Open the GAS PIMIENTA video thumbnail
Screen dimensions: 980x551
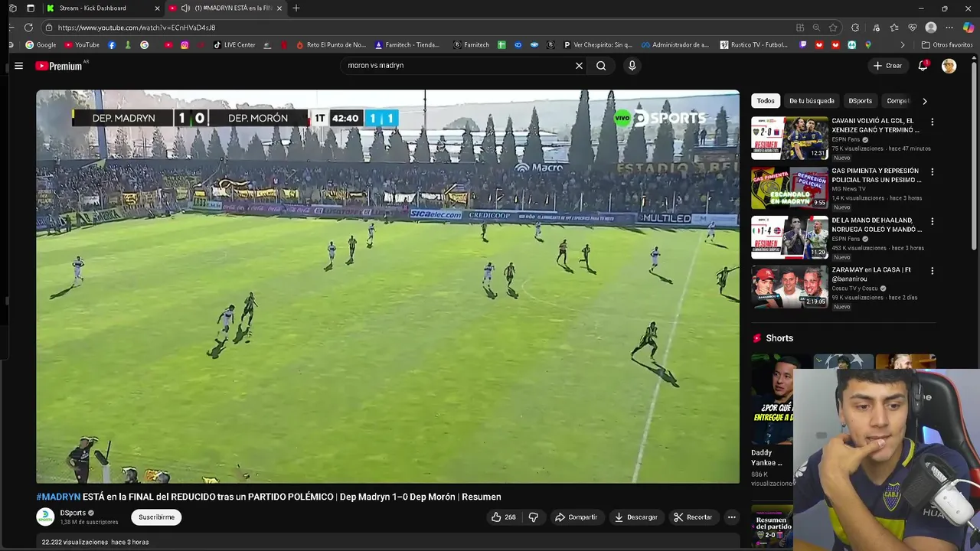tap(789, 187)
